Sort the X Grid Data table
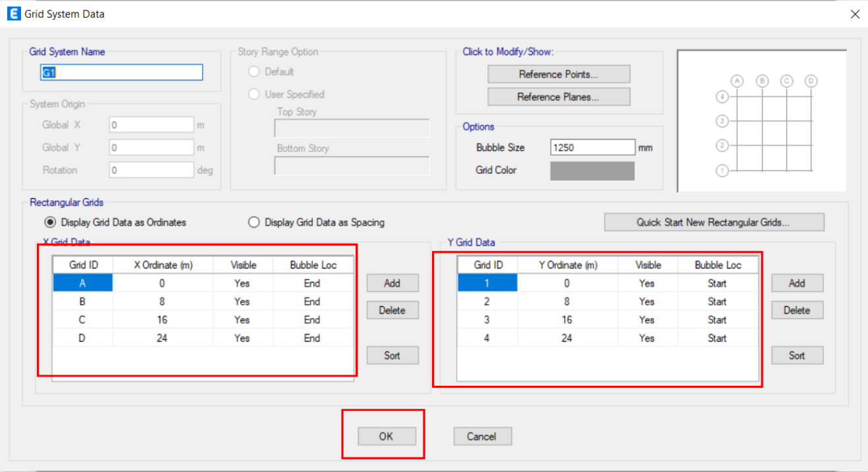The width and height of the screenshot is (868, 472). click(392, 355)
